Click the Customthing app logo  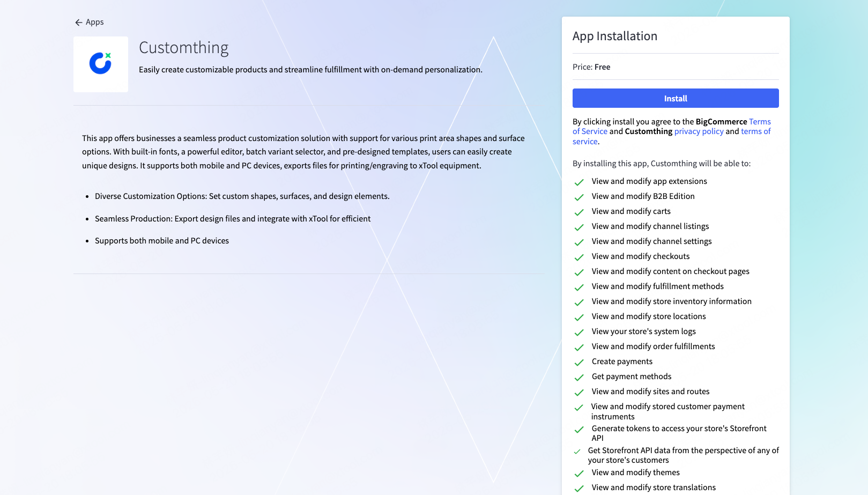pyautogui.click(x=101, y=64)
